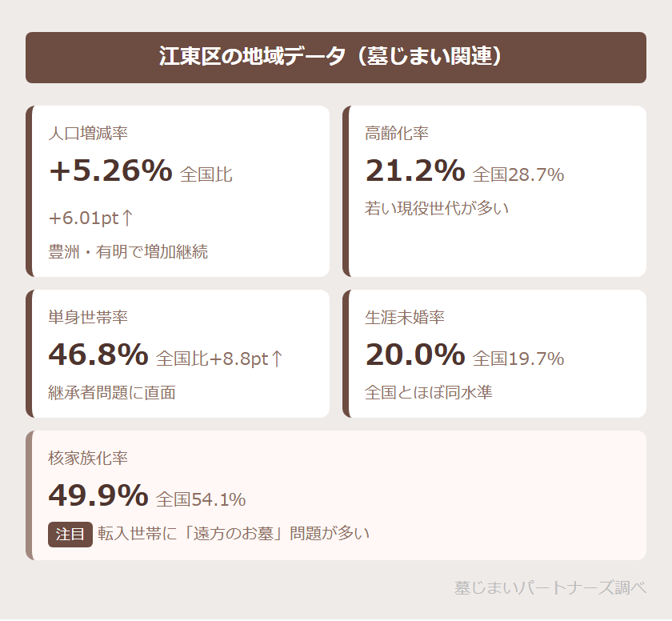Click the 21.2% aging rate value
Screen dimensions: 672x621
click(414, 170)
